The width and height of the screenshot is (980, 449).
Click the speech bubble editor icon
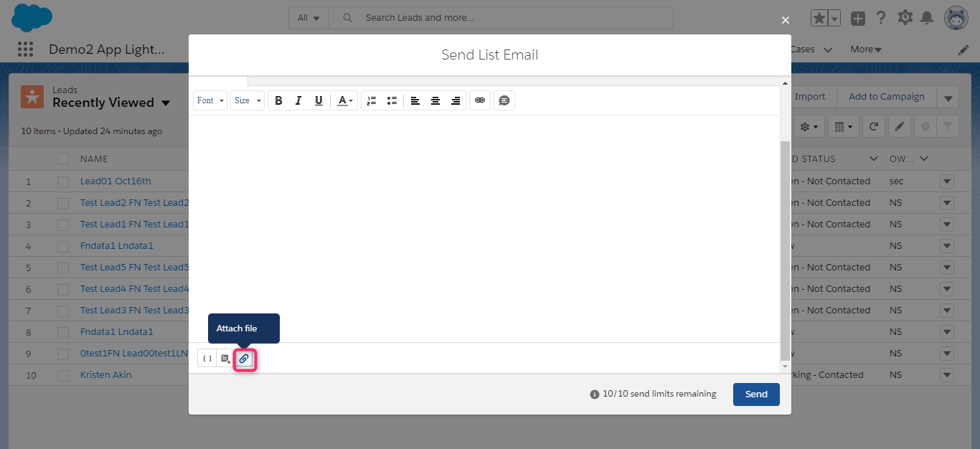[504, 100]
